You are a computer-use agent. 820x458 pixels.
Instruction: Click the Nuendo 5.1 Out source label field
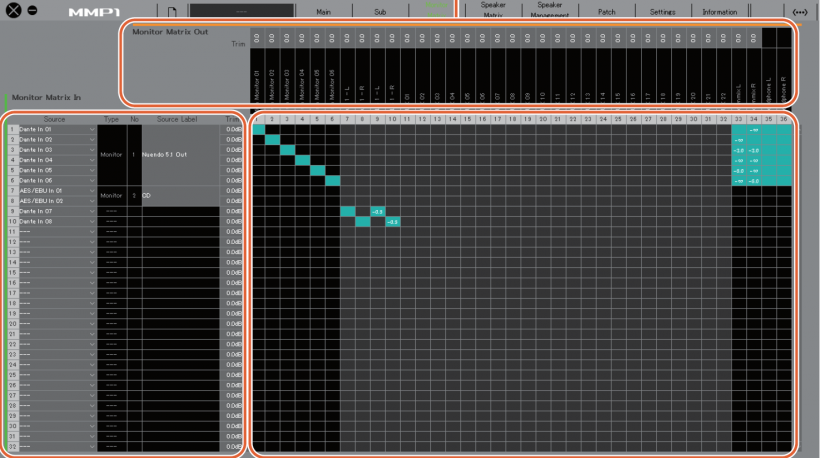click(181, 155)
